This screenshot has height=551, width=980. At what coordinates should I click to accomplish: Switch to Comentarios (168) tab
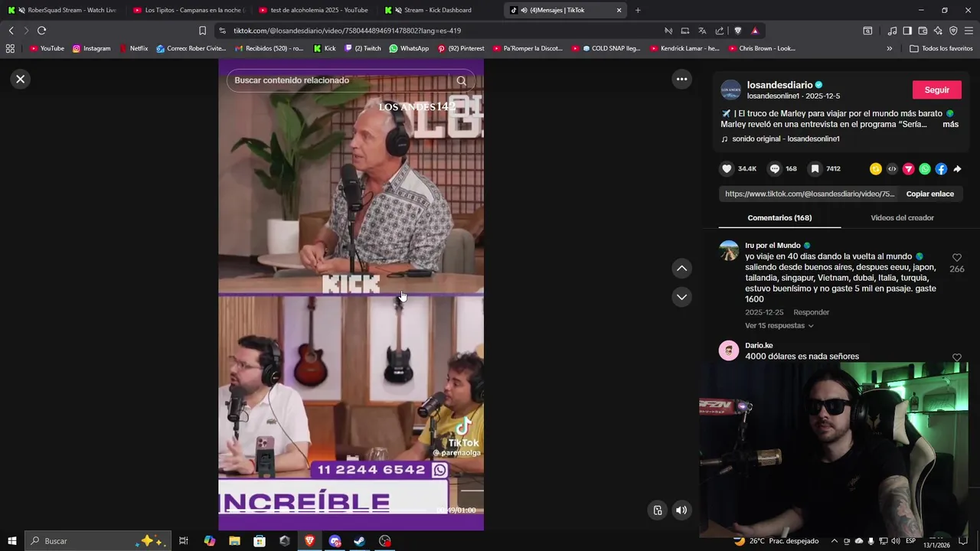(x=779, y=218)
